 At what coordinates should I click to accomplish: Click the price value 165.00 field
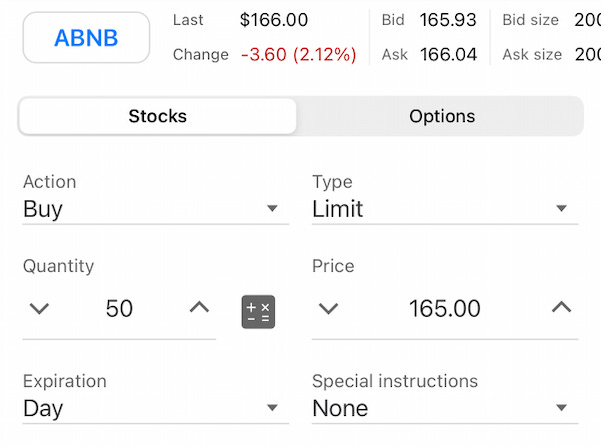click(x=445, y=309)
